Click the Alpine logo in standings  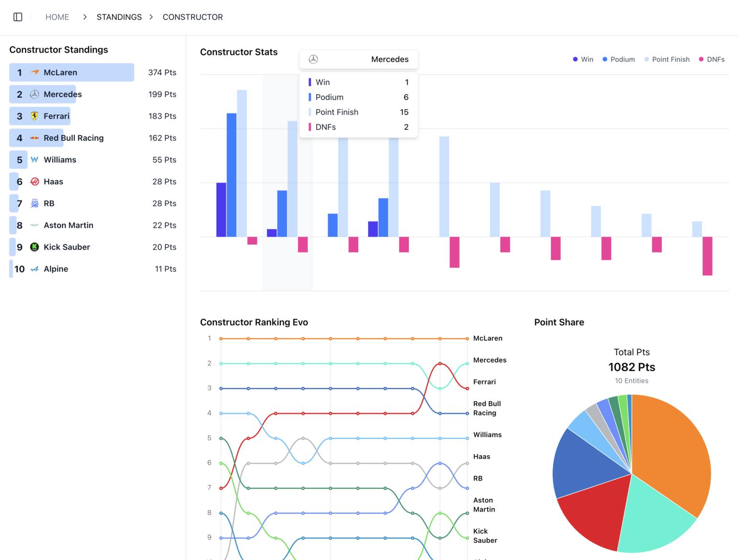click(34, 269)
